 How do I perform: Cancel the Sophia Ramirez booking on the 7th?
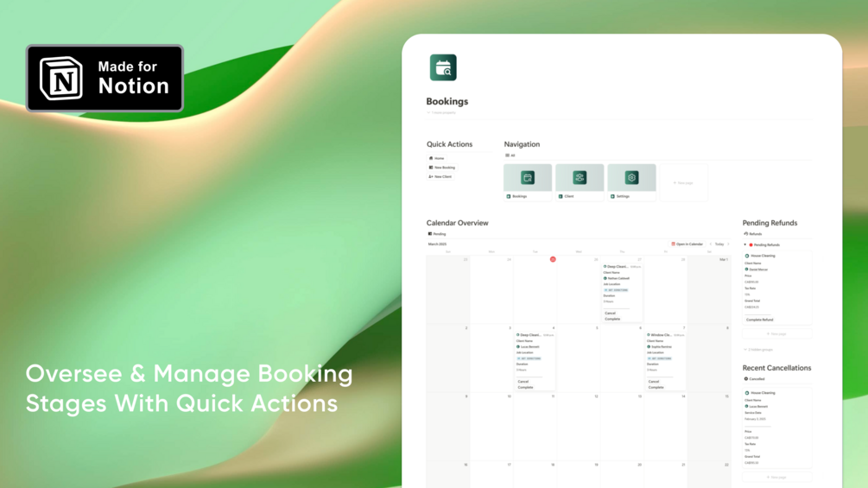654,382
